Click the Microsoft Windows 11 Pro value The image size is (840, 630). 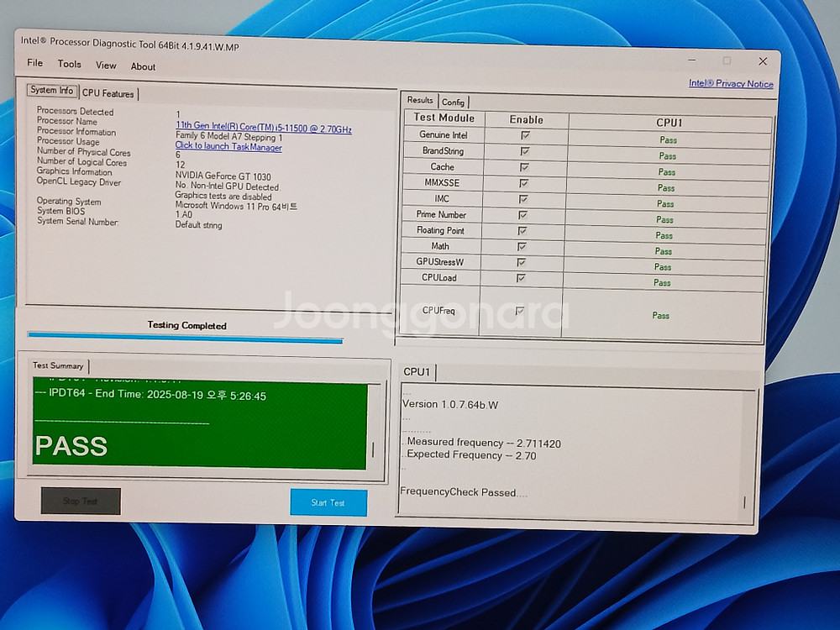tap(236, 207)
